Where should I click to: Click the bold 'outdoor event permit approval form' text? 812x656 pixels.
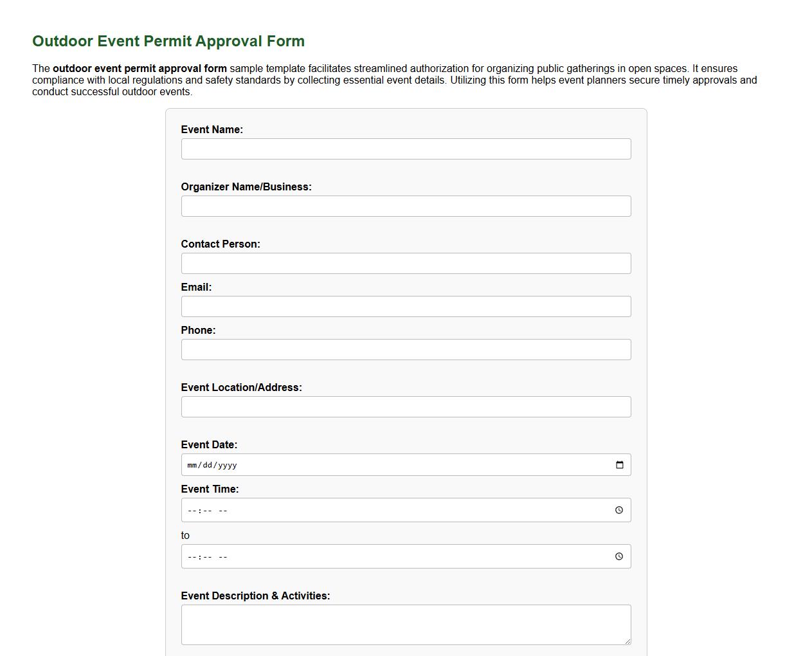(x=140, y=68)
